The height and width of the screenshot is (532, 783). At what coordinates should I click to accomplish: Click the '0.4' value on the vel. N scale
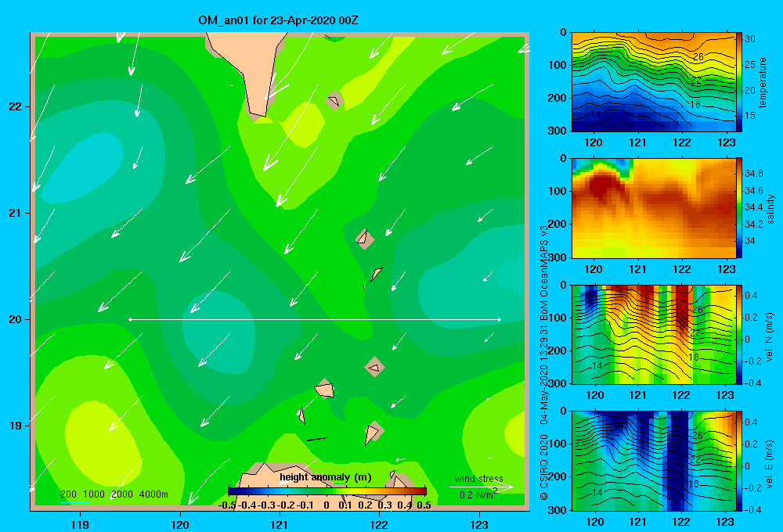(x=751, y=296)
